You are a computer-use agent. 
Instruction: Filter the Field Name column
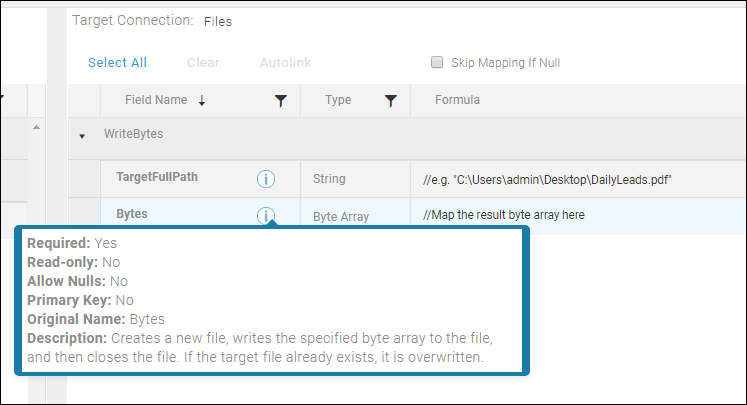(281, 101)
